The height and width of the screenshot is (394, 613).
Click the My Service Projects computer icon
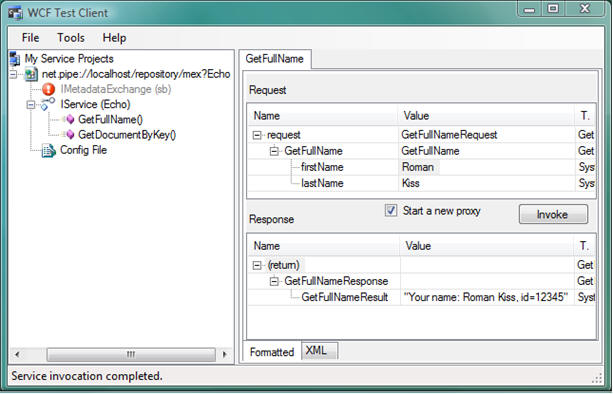[15, 59]
